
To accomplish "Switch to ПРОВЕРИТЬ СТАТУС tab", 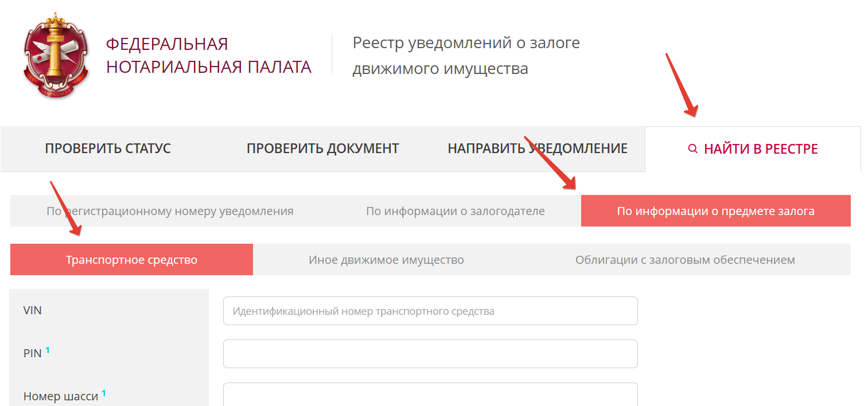I will click(x=108, y=149).
